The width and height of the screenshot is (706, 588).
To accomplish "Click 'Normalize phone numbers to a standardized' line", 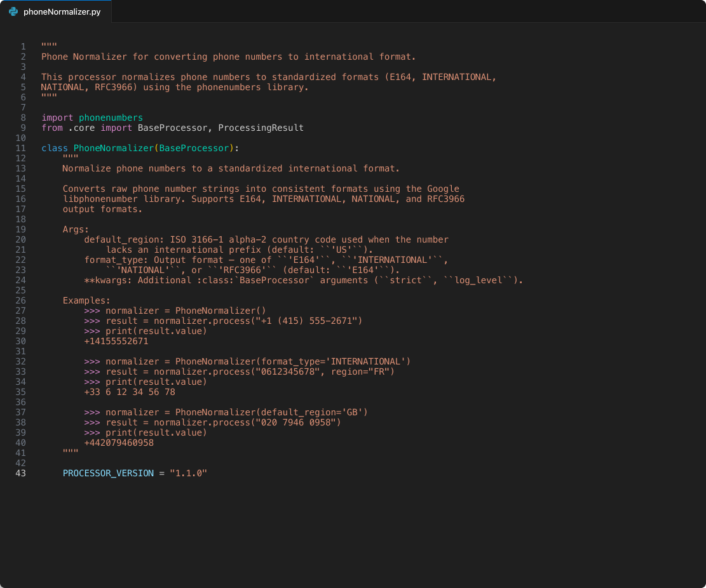I will [231, 168].
